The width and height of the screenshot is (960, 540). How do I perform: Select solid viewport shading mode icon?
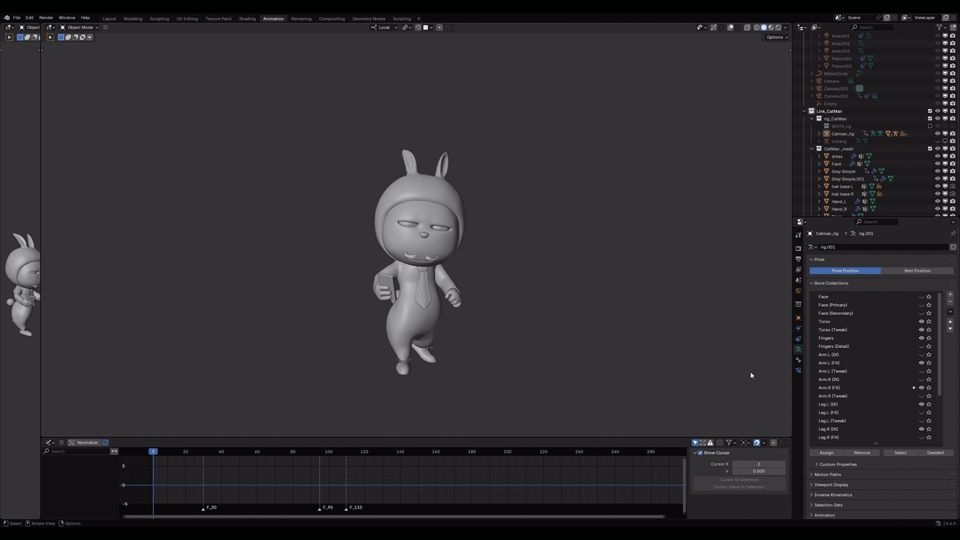point(763,28)
